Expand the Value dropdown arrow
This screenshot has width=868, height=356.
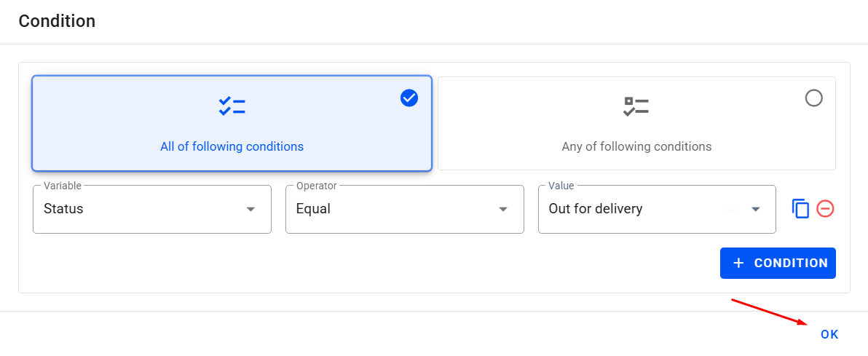click(x=755, y=209)
